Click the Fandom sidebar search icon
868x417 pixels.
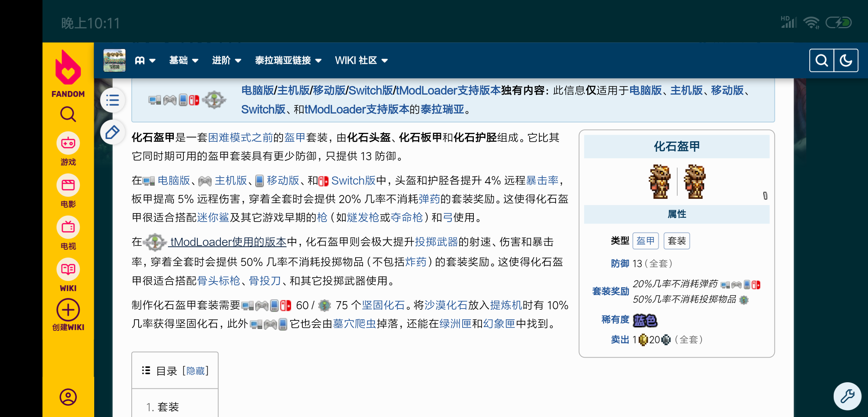68,114
